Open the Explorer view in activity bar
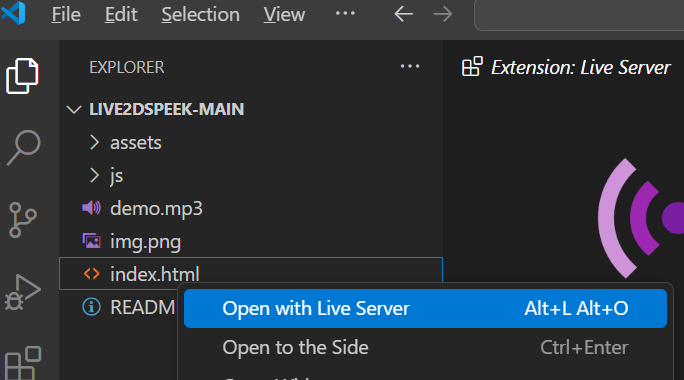The width and height of the screenshot is (684, 380). 22,76
